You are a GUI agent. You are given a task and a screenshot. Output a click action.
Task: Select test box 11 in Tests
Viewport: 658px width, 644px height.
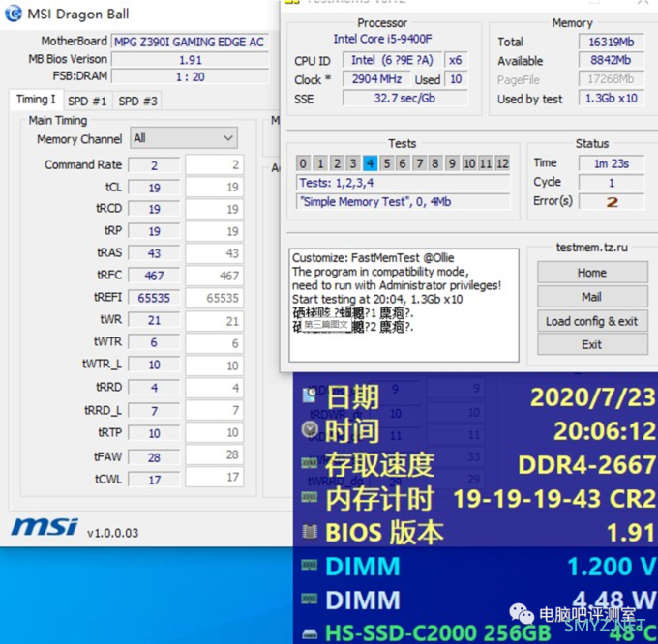[x=486, y=163]
